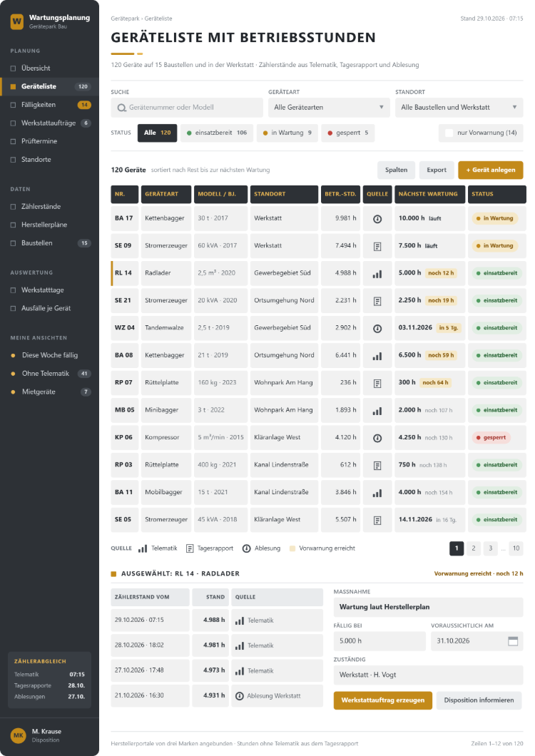Open the Spalten column chooser
The width and height of the screenshot is (535, 756).
(x=396, y=170)
